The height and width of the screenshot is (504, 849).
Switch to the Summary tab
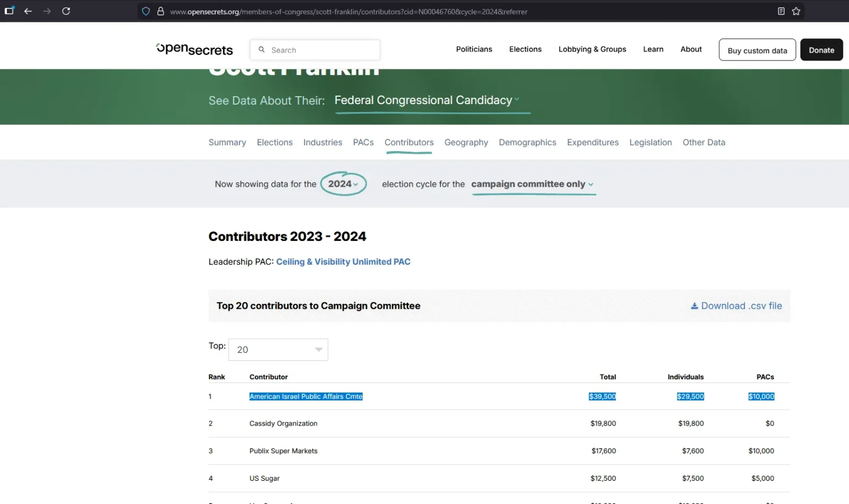pos(227,143)
